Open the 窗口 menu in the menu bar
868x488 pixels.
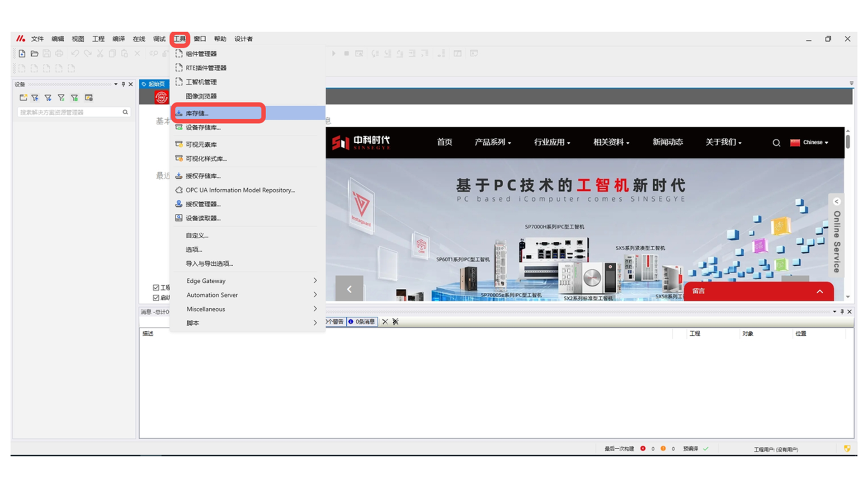click(199, 39)
